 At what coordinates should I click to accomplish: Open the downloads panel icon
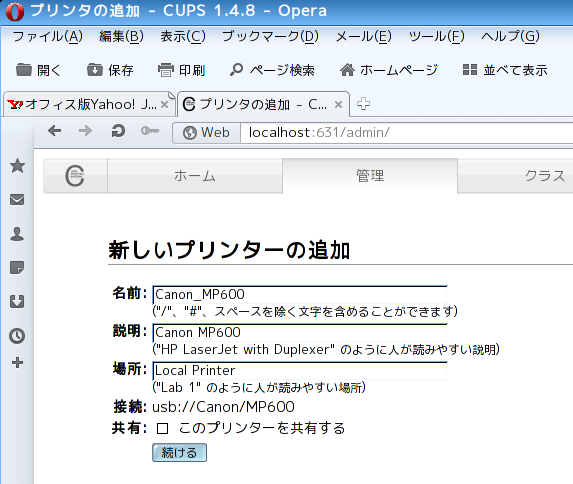click(x=17, y=302)
